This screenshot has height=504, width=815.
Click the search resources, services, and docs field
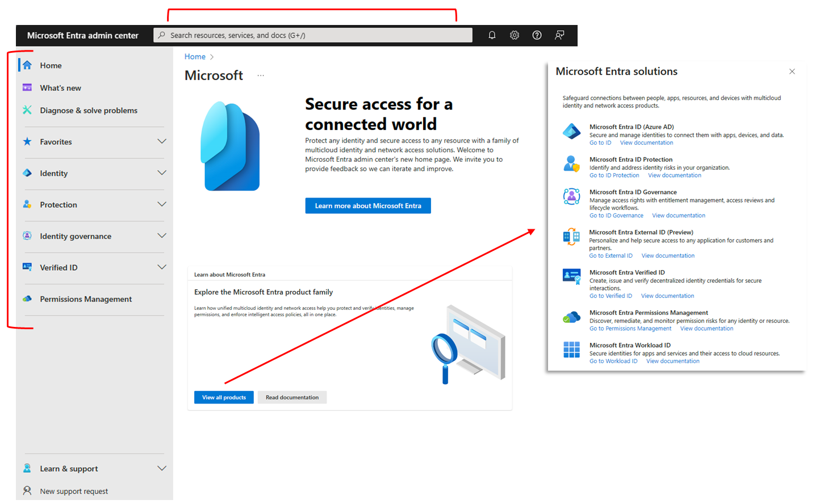point(313,35)
